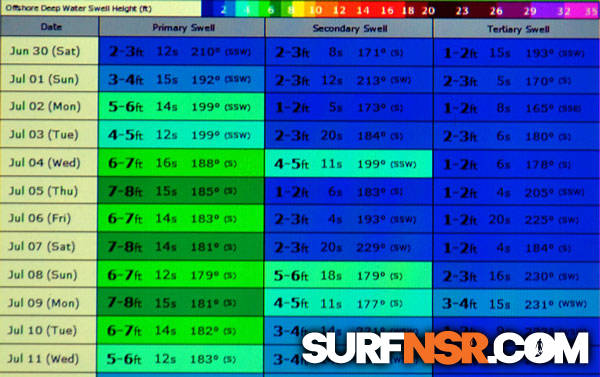Viewport: 600px width, 377px height.
Task: Select the Jul 06 (Fri) date cell
Action: [49, 218]
